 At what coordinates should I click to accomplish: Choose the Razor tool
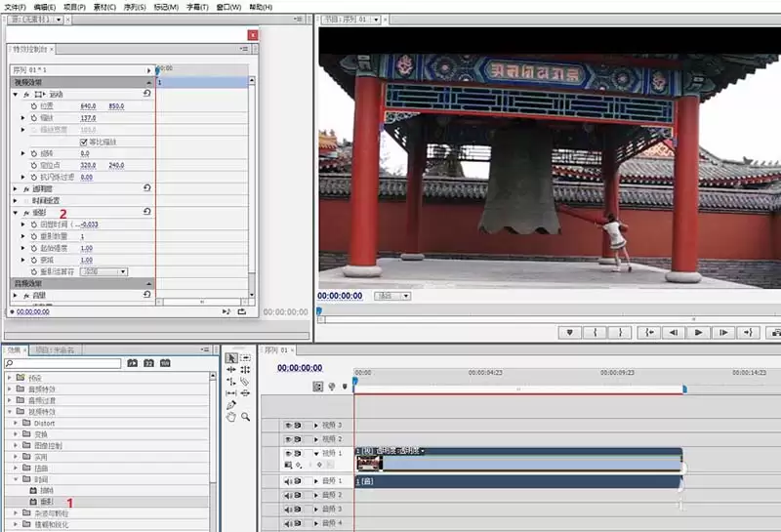coord(245,382)
